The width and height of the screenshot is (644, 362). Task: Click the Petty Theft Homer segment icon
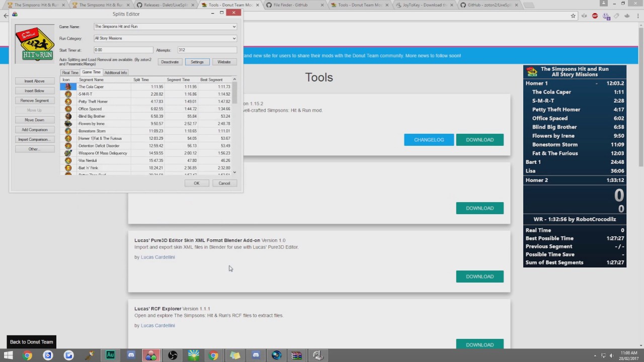click(68, 102)
